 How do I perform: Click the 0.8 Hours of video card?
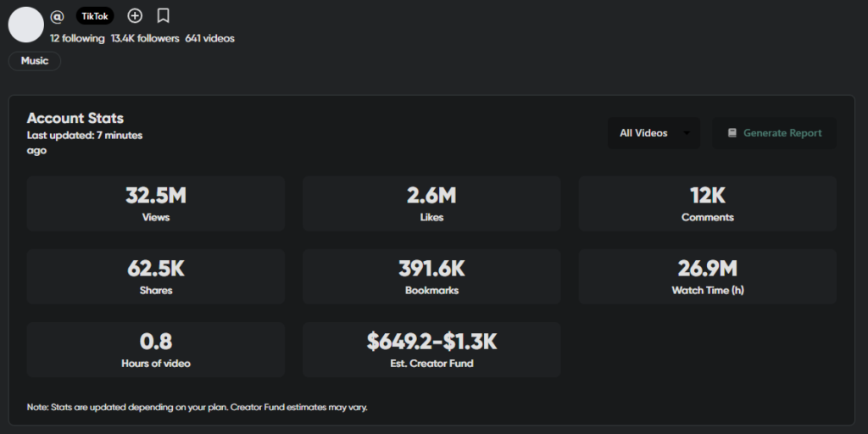[x=156, y=349]
